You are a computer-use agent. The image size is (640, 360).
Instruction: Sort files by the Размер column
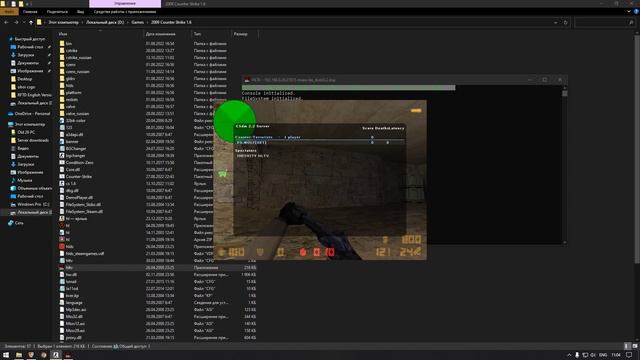click(240, 34)
